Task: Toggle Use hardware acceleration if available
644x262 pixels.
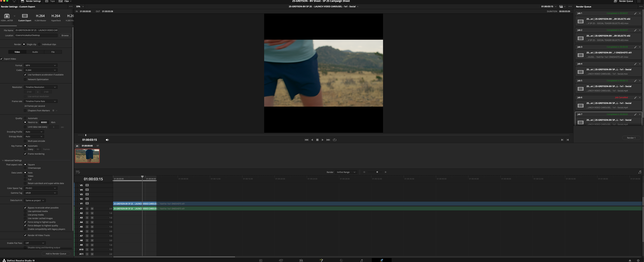Action: pyautogui.click(x=25, y=75)
